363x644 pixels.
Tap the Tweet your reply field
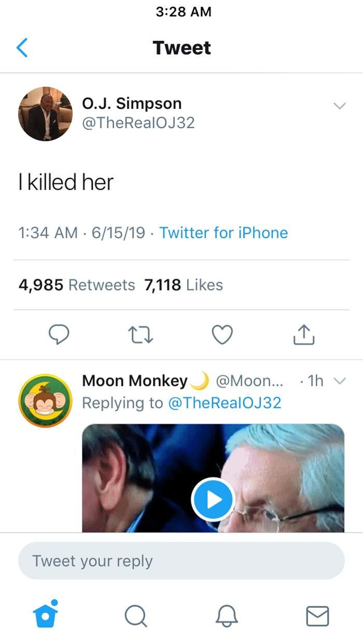(x=181, y=561)
